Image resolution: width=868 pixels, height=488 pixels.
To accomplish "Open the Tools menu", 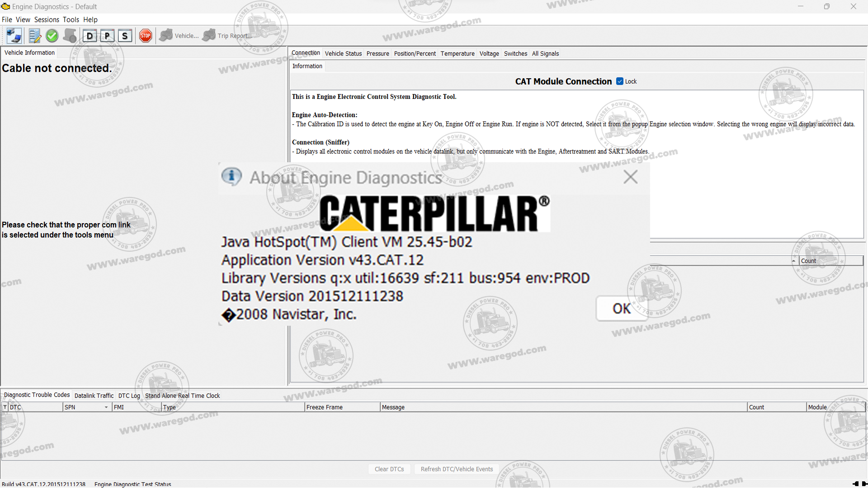I will tap(71, 19).
